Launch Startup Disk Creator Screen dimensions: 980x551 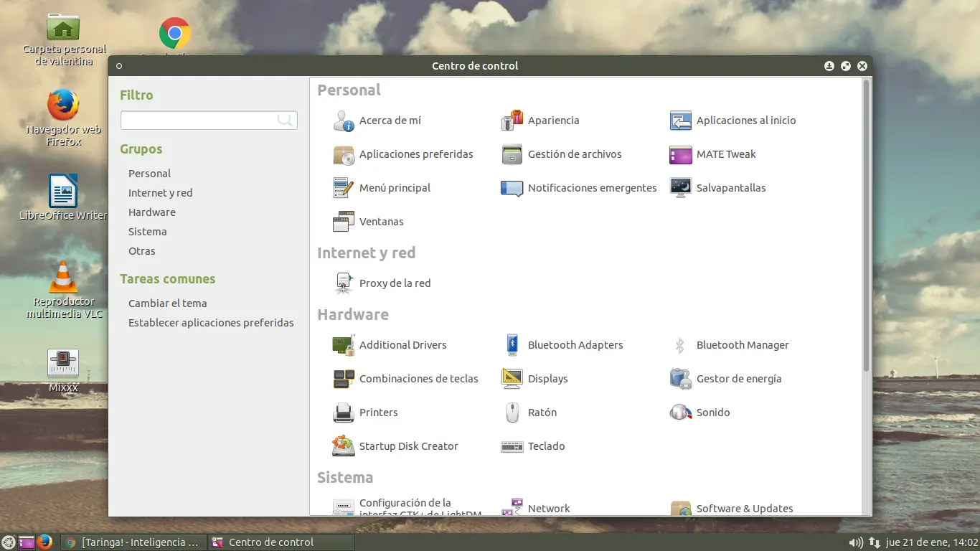click(395, 446)
